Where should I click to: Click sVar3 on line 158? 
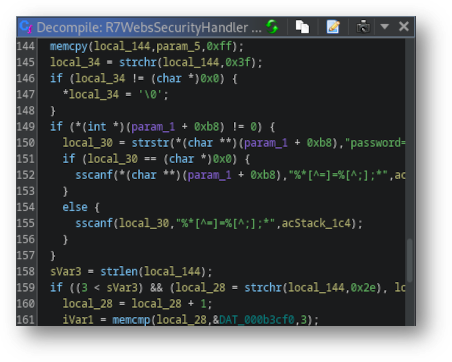coord(66,272)
